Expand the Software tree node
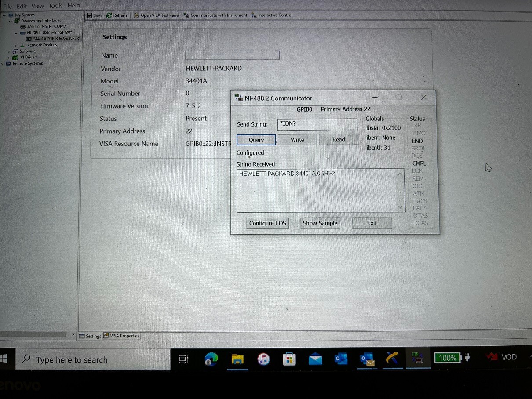The height and width of the screenshot is (399, 532). (x=8, y=51)
